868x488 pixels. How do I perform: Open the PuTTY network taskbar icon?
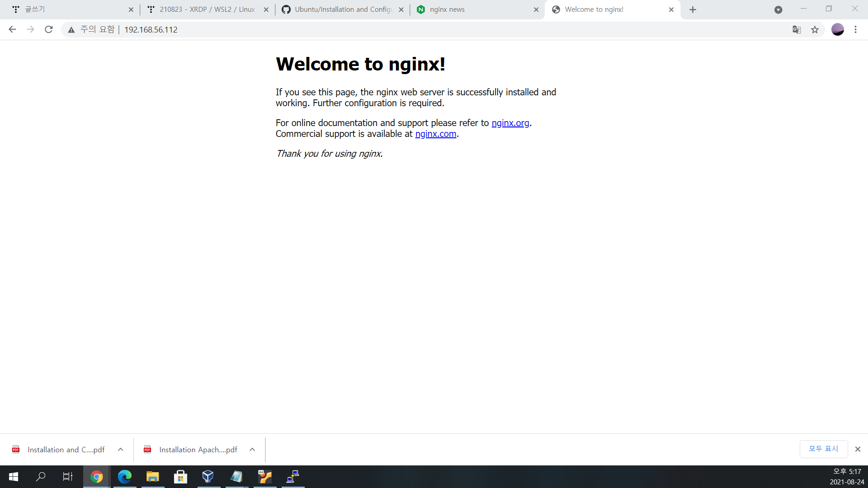(293, 477)
